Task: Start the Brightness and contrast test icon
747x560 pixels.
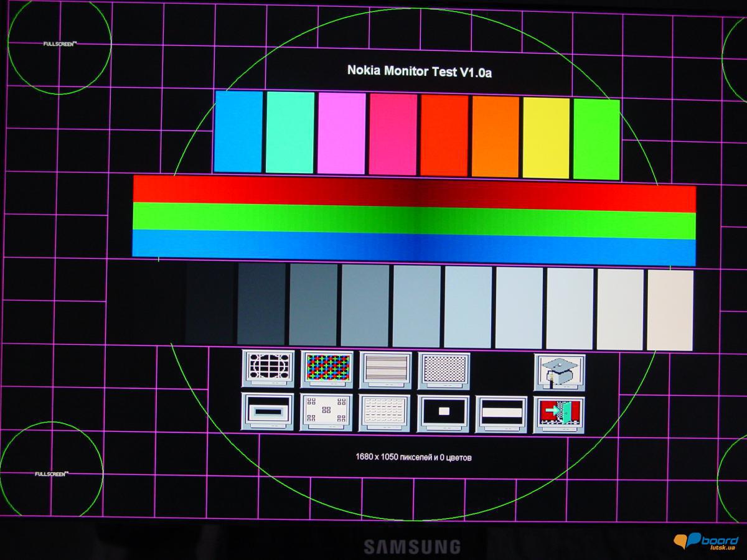Action: tap(268, 411)
